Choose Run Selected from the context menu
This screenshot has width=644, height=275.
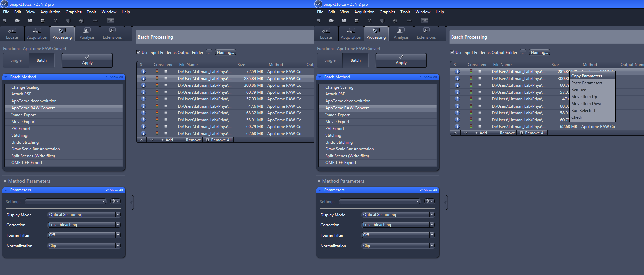pyautogui.click(x=583, y=111)
